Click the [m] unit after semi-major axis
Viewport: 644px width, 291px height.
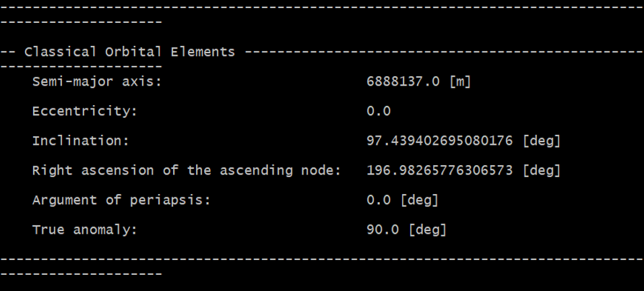(459, 82)
